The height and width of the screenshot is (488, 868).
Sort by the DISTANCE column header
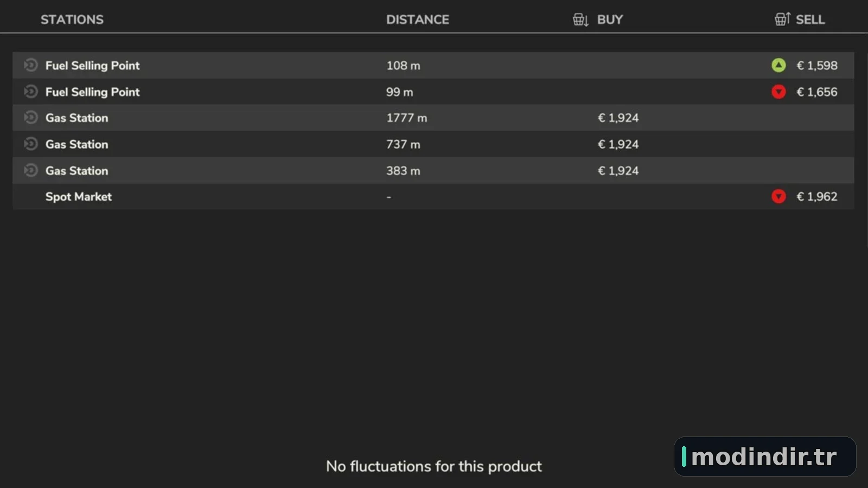[x=418, y=20]
